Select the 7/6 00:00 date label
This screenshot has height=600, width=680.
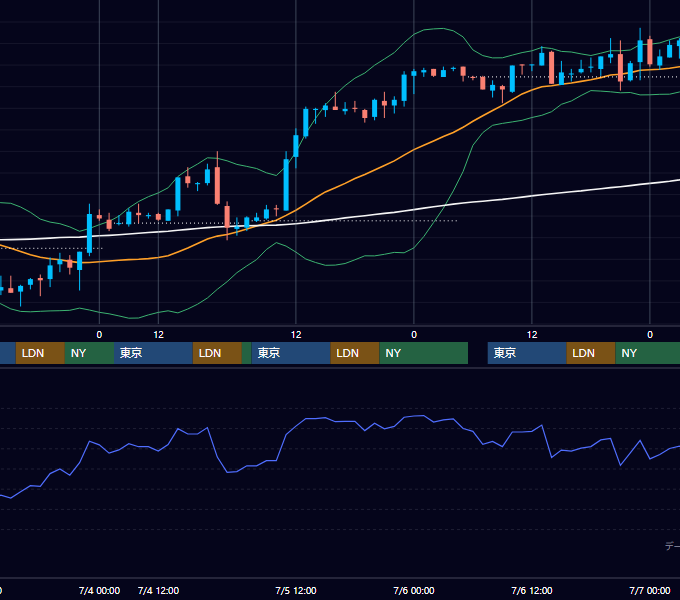[x=414, y=590]
